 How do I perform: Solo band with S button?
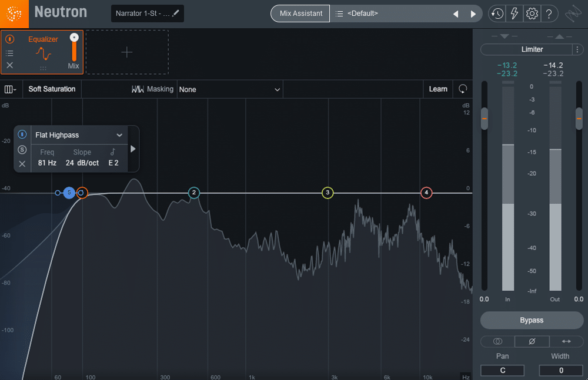(22, 150)
